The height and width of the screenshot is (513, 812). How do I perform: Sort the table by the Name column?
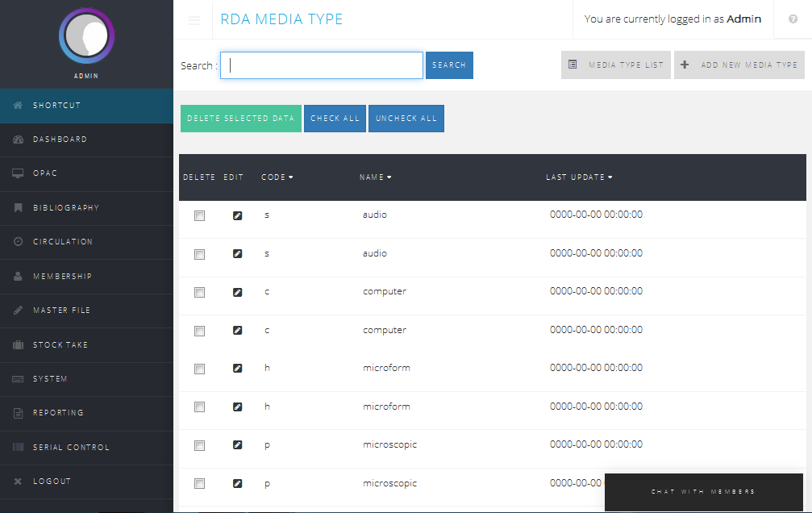pyautogui.click(x=375, y=177)
